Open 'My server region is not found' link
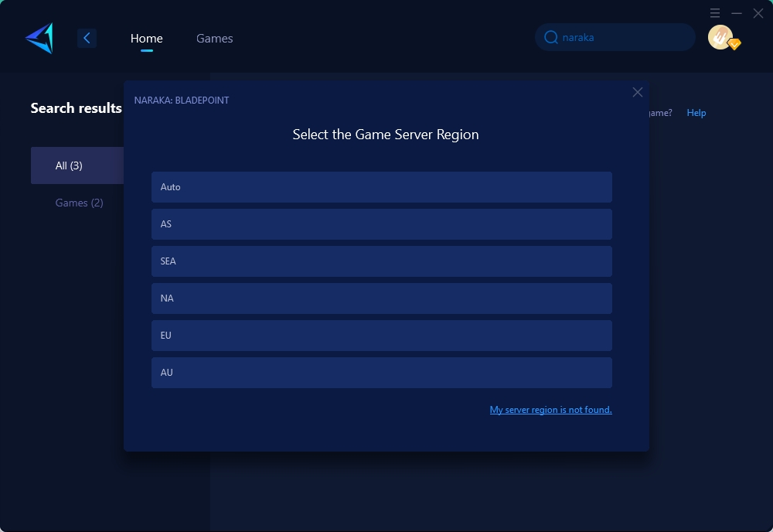The width and height of the screenshot is (773, 532). pos(550,410)
